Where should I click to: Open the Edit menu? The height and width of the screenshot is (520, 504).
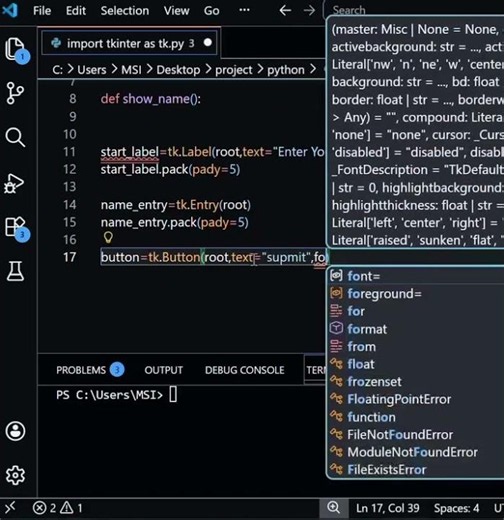click(76, 11)
